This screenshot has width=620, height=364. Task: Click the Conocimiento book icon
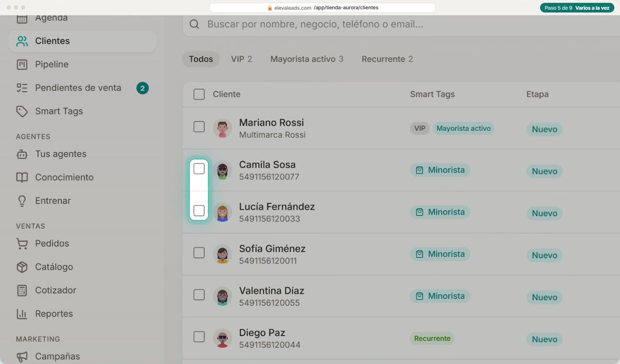[22, 178]
